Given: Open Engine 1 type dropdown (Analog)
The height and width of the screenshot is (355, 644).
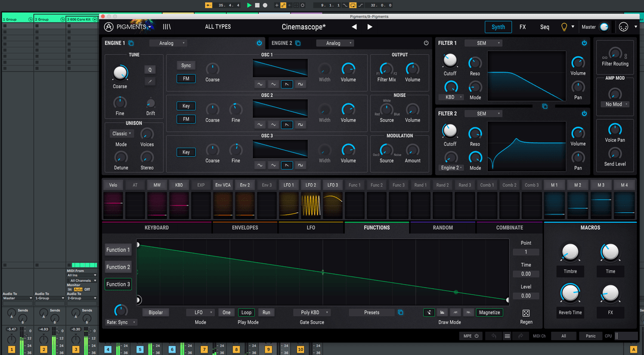Looking at the screenshot, I should point(168,43).
